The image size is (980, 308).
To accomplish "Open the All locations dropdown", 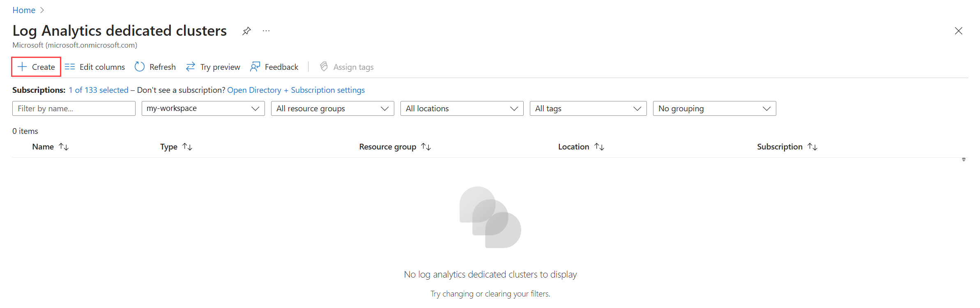I will pyautogui.click(x=462, y=108).
